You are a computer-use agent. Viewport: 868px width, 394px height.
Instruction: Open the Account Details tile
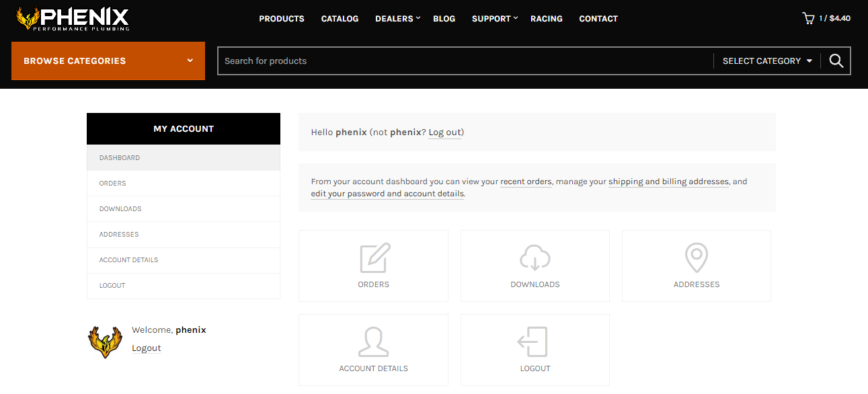373,350
